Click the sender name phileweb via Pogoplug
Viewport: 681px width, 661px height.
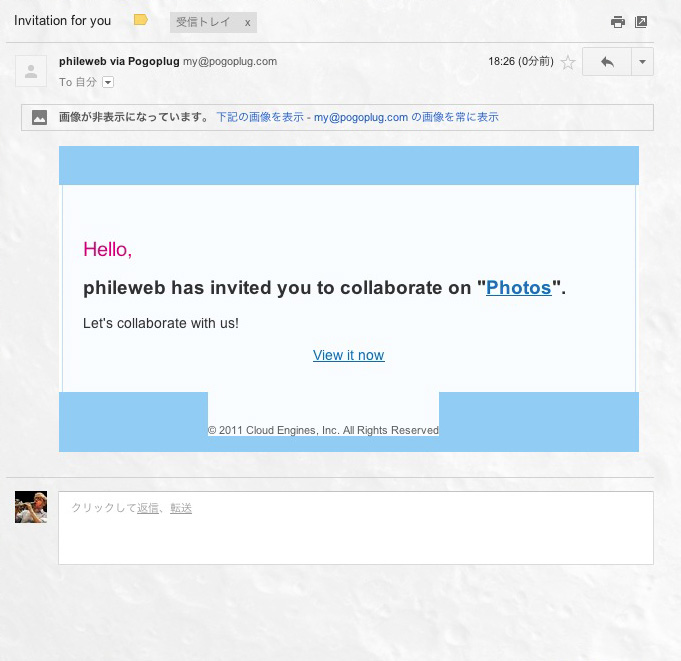pos(119,61)
